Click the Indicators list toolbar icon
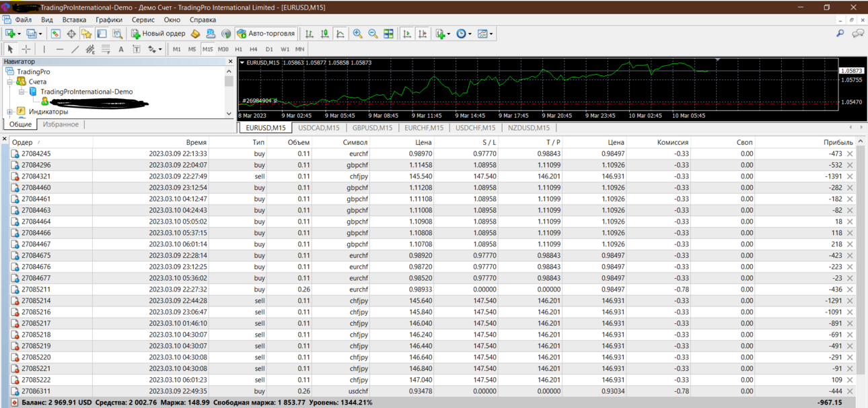Viewport: 868px width, 408px height. pyautogui.click(x=440, y=33)
